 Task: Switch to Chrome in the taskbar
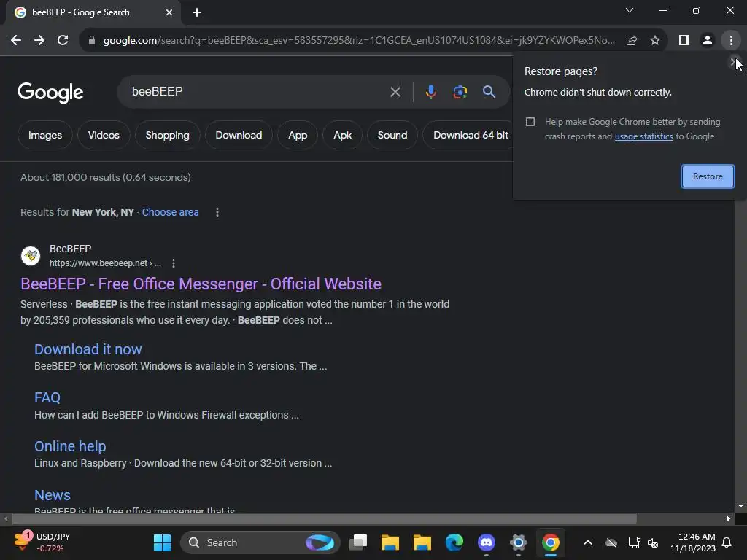tap(550, 542)
